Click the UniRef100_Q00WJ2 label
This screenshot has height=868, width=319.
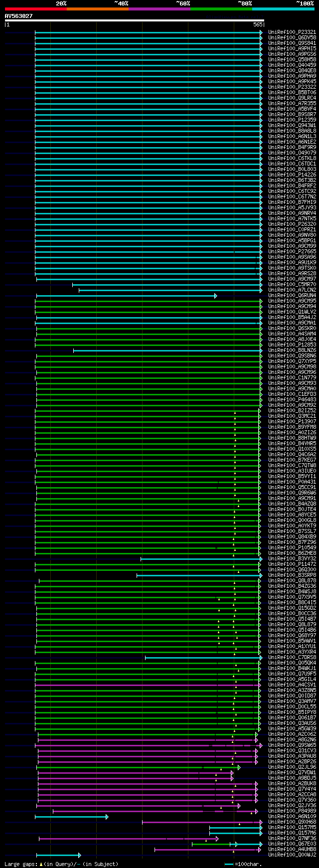click(292, 855)
